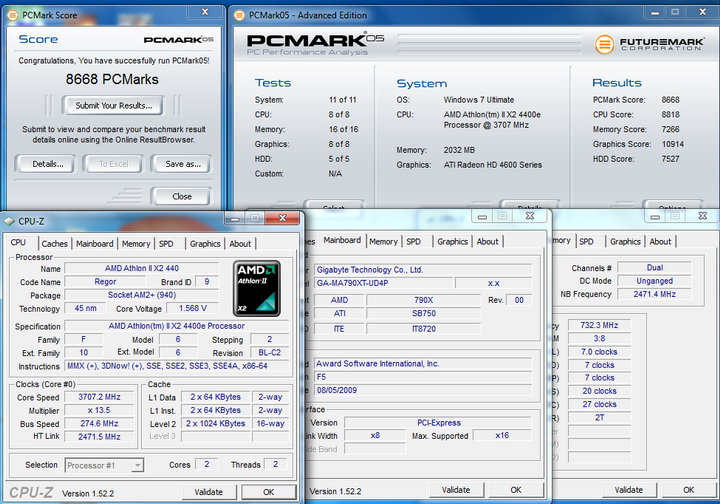Click Graphics Score value '10914'
The width and height of the screenshot is (720, 504).
[x=673, y=144]
